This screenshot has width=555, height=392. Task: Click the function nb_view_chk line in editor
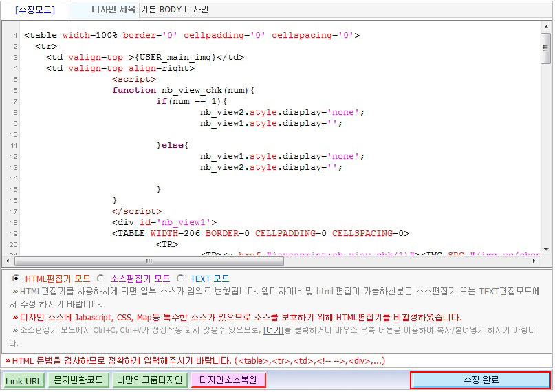coord(183,90)
